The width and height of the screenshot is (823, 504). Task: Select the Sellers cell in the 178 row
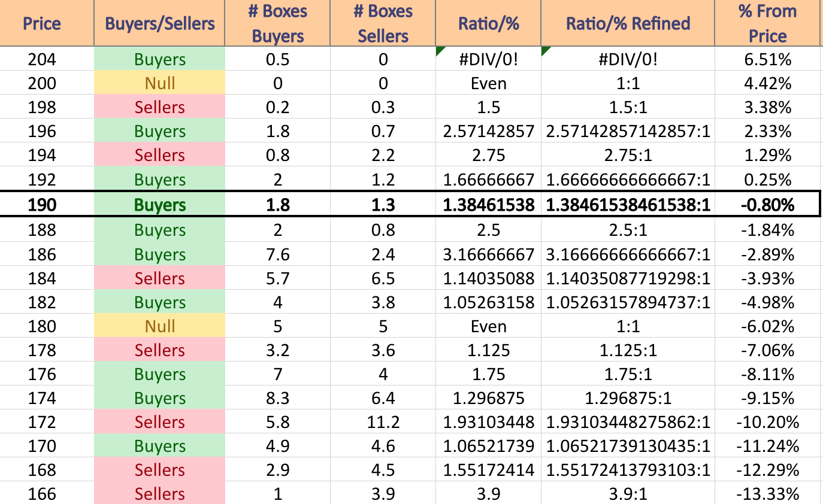coord(159,350)
